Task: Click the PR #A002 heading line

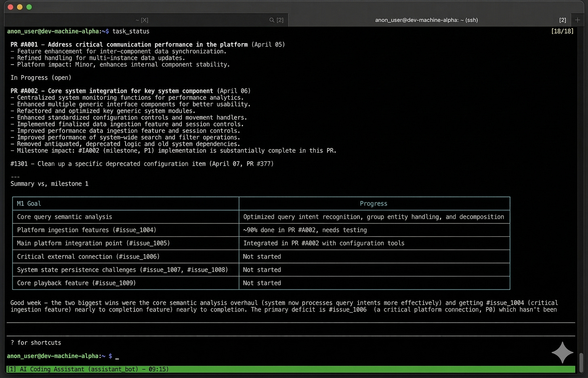Action: pos(130,91)
